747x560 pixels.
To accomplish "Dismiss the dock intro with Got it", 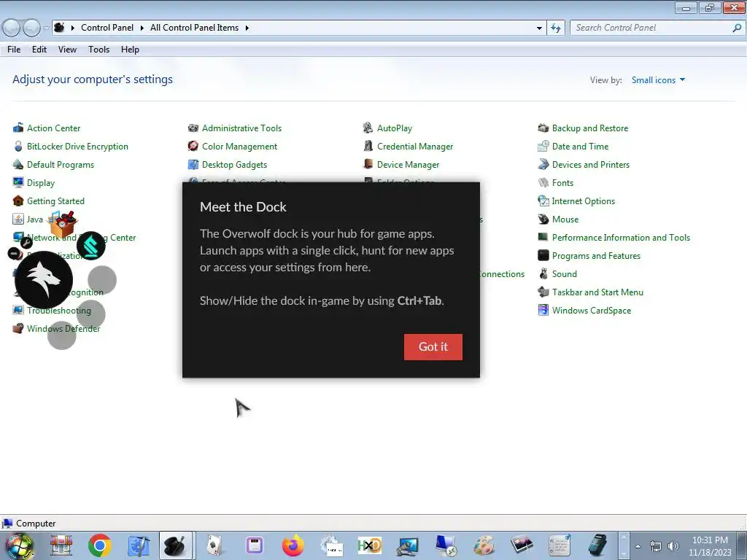I will point(433,346).
